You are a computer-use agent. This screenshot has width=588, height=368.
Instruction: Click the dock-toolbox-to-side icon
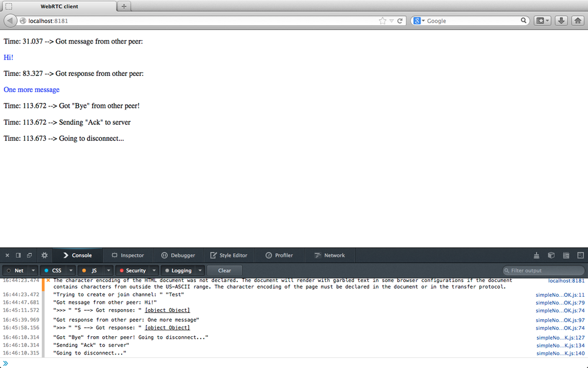click(17, 255)
